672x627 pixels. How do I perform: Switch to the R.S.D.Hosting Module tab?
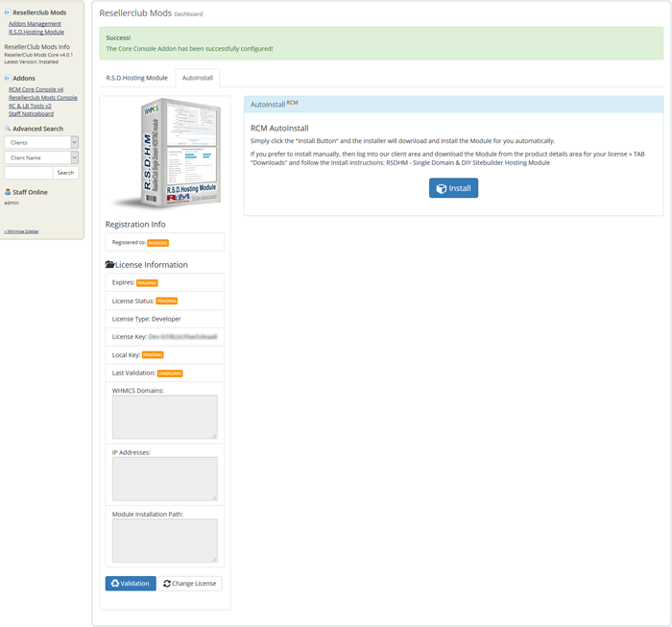pyautogui.click(x=136, y=78)
